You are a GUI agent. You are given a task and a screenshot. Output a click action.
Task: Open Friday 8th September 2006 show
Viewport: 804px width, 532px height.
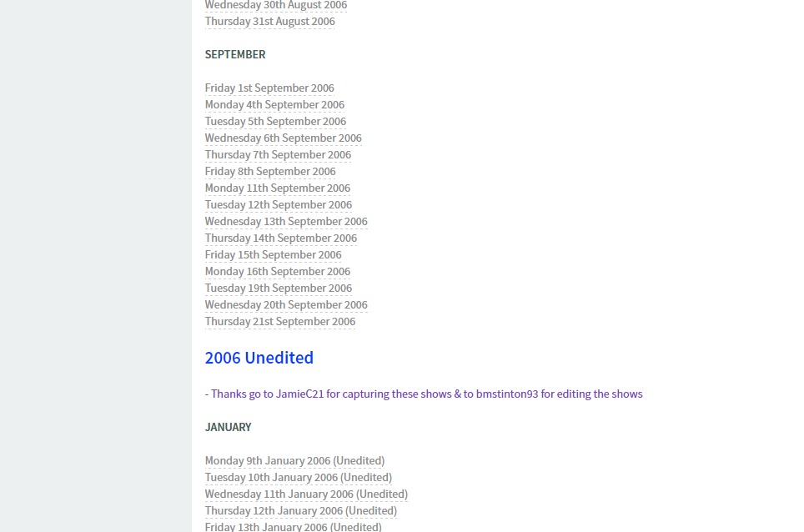(270, 172)
